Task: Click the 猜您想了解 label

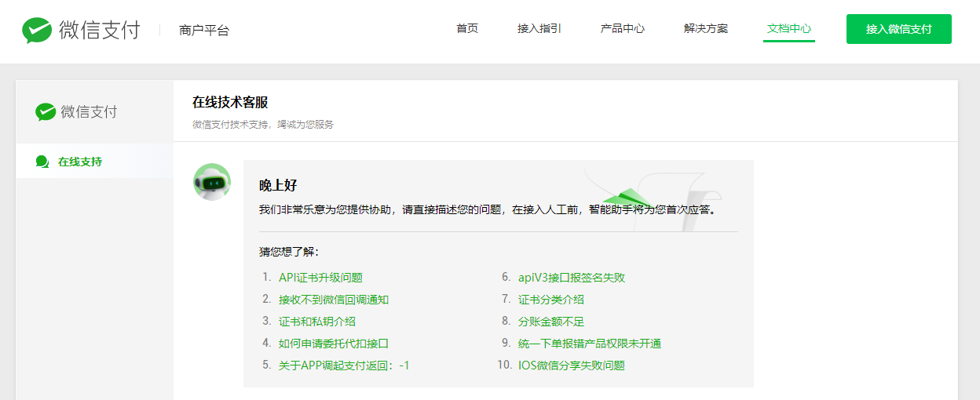Action: click(x=289, y=253)
